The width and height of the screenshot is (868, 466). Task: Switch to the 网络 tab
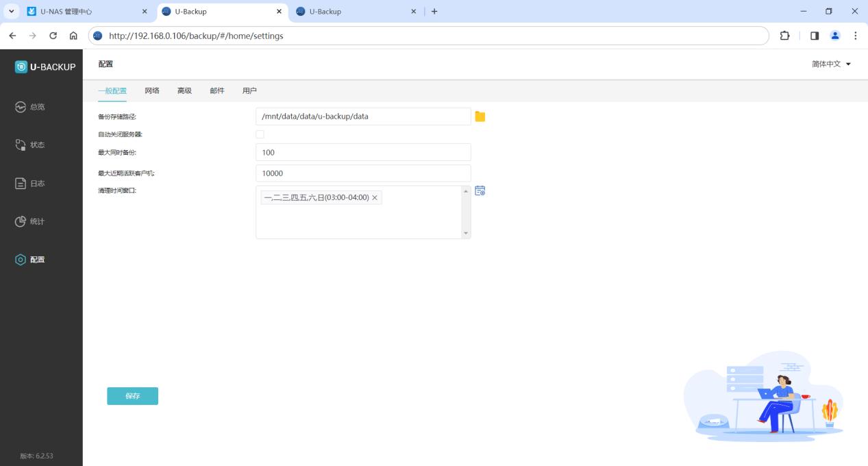pyautogui.click(x=152, y=90)
